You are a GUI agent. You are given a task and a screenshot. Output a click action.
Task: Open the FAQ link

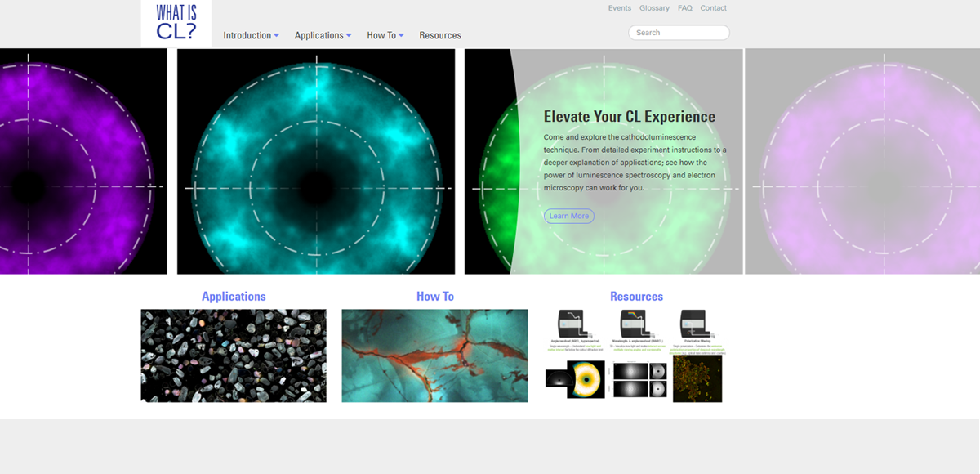(x=684, y=8)
